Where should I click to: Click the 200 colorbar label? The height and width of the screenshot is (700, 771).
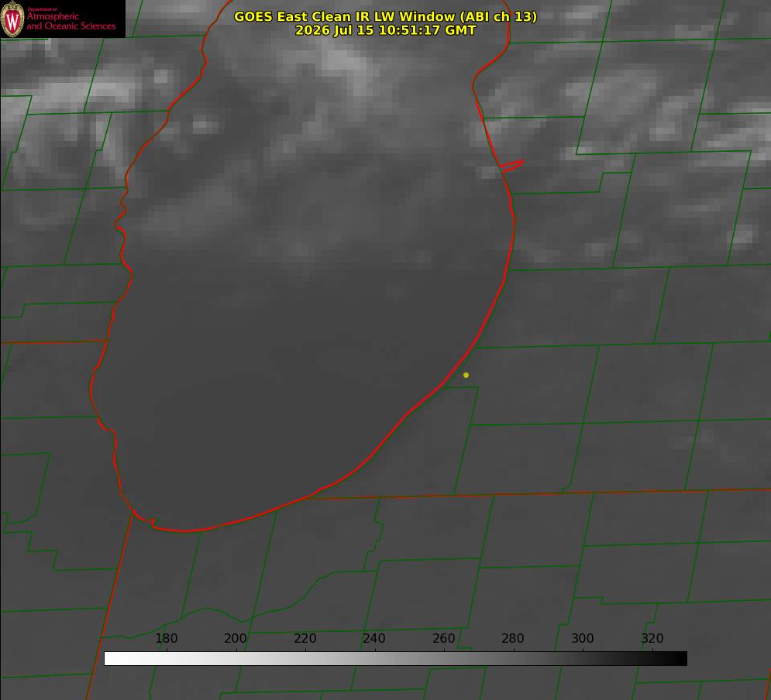tap(235, 638)
